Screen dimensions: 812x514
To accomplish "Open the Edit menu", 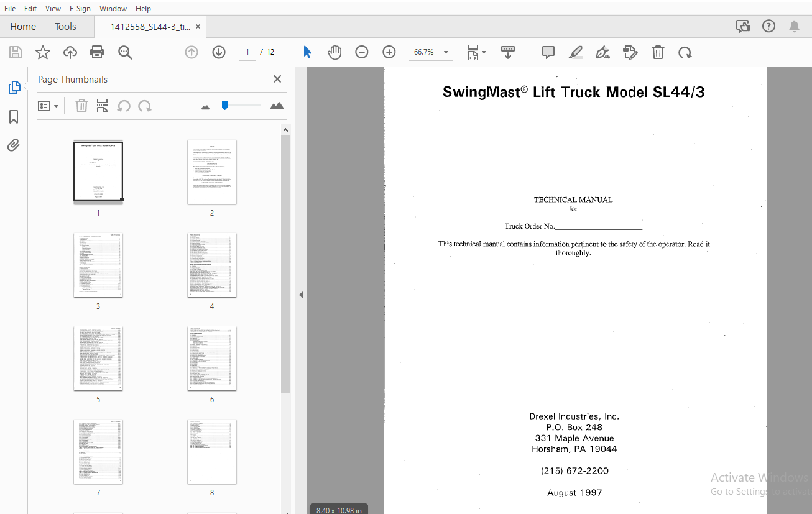I will pyautogui.click(x=30, y=8).
